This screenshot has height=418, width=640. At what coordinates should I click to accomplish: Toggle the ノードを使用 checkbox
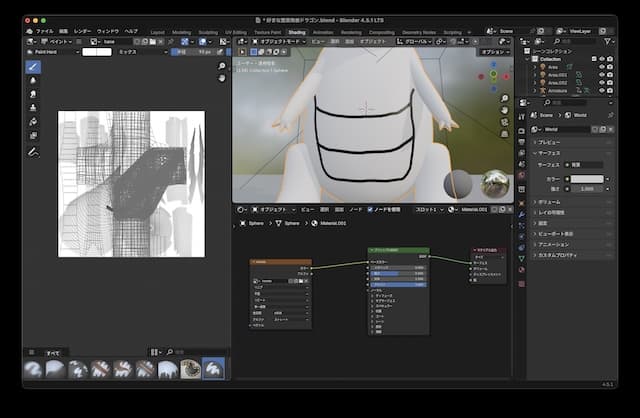pyautogui.click(x=372, y=209)
